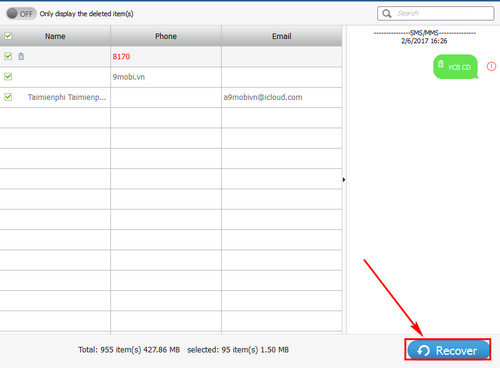Open the green VCB CD message bubble
The width and height of the screenshot is (500, 368).
click(x=455, y=67)
